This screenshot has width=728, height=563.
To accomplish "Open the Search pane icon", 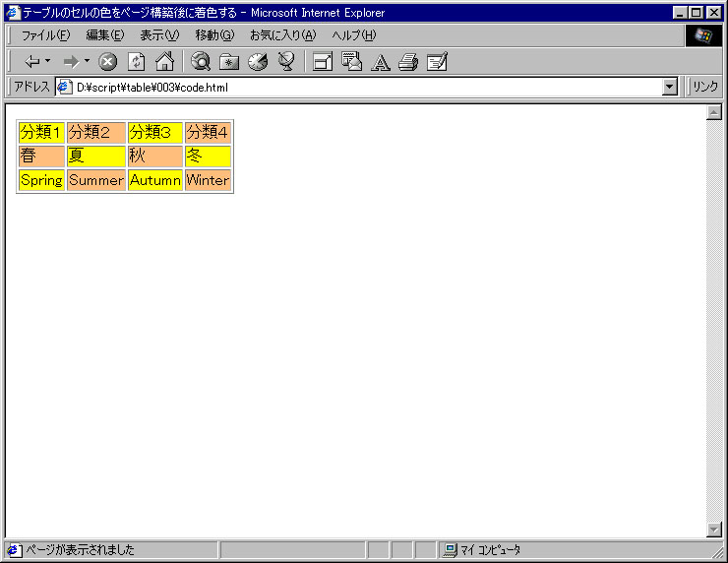I will pos(200,61).
